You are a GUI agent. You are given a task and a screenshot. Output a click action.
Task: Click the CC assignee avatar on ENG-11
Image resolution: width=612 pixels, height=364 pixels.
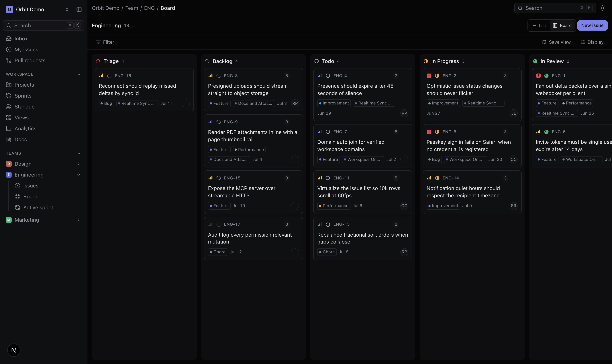pos(404,205)
